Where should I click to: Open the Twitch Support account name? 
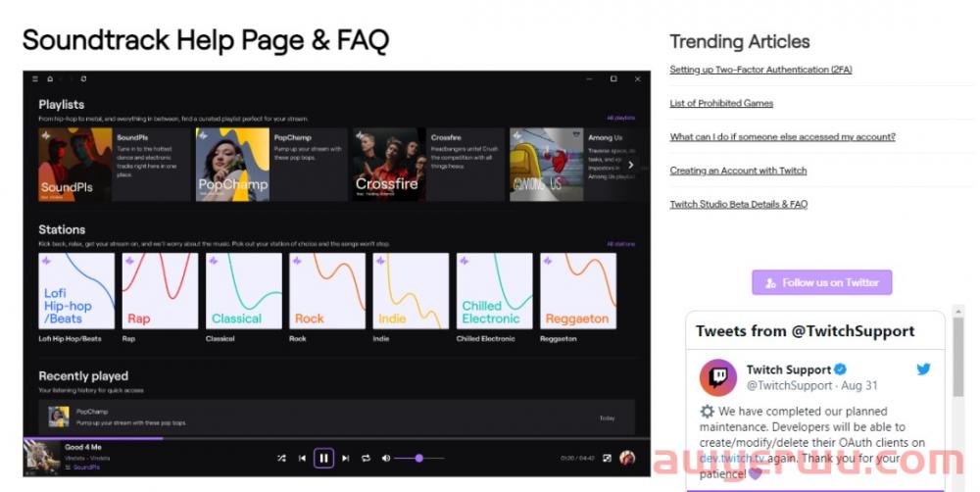(789, 369)
